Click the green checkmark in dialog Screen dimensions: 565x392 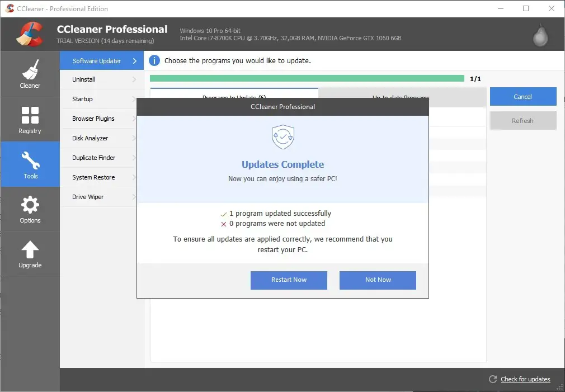pos(224,214)
